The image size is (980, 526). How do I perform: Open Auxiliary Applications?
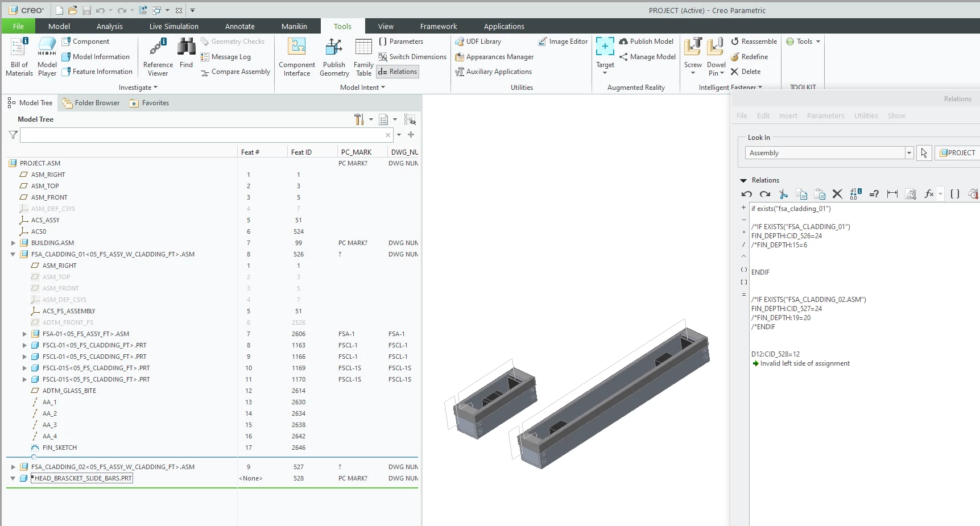click(494, 72)
